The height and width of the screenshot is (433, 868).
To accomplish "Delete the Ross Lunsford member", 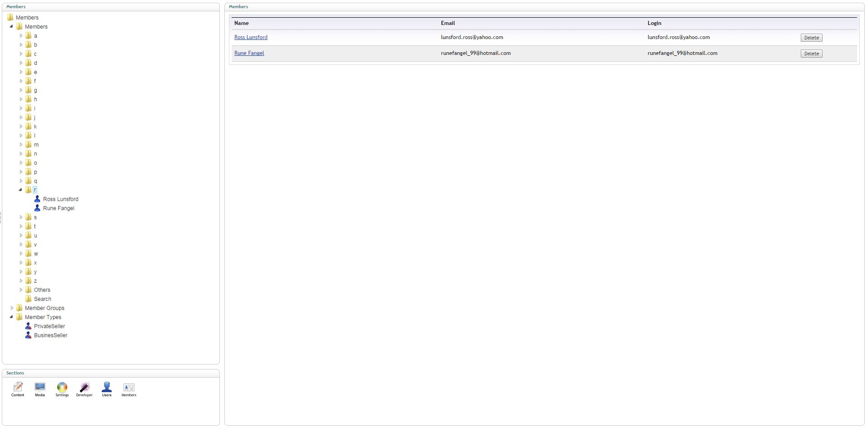I will pyautogui.click(x=811, y=38).
